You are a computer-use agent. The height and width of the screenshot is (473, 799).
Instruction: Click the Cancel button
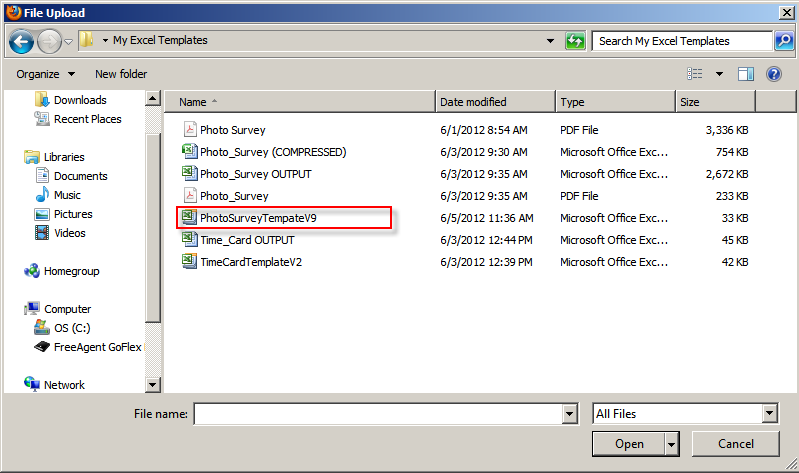735,444
